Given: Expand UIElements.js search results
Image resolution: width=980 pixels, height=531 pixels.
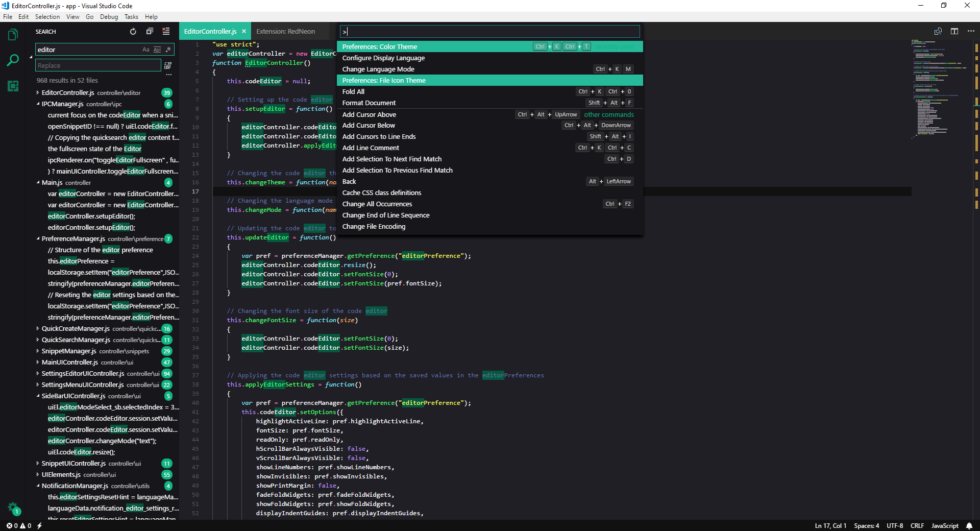Looking at the screenshot, I should coord(38,475).
